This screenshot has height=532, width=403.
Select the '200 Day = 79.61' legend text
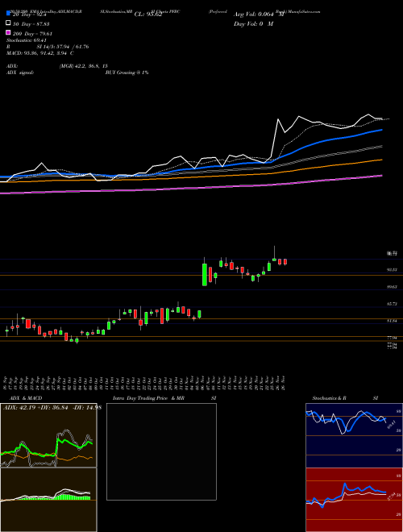[32, 34]
